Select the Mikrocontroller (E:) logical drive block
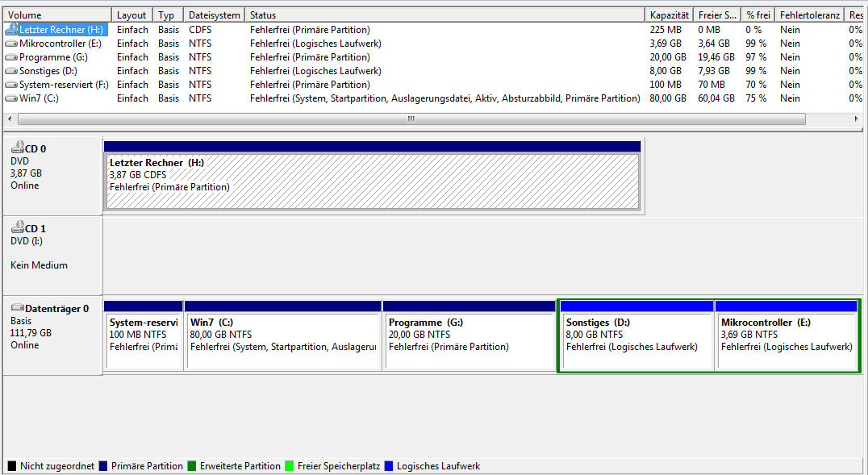 click(787, 335)
